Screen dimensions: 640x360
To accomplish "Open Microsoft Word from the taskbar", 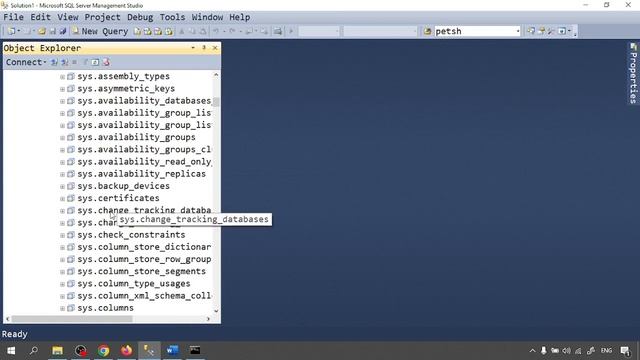I will coord(172,351).
